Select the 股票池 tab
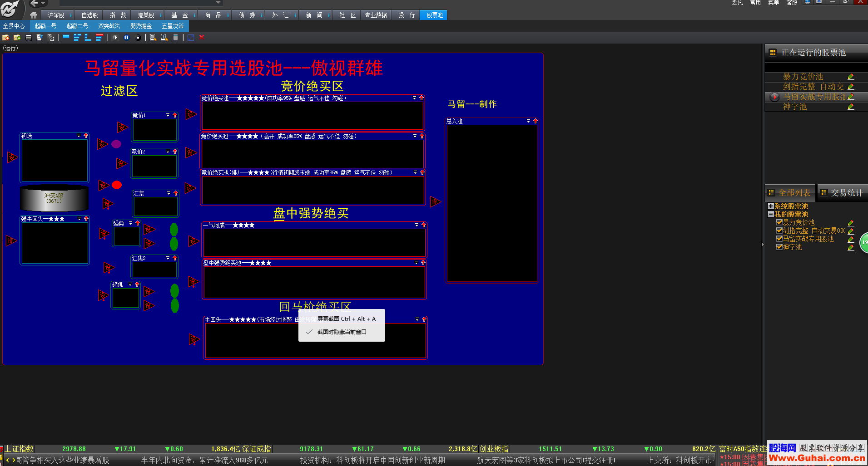The image size is (868, 466). [435, 15]
